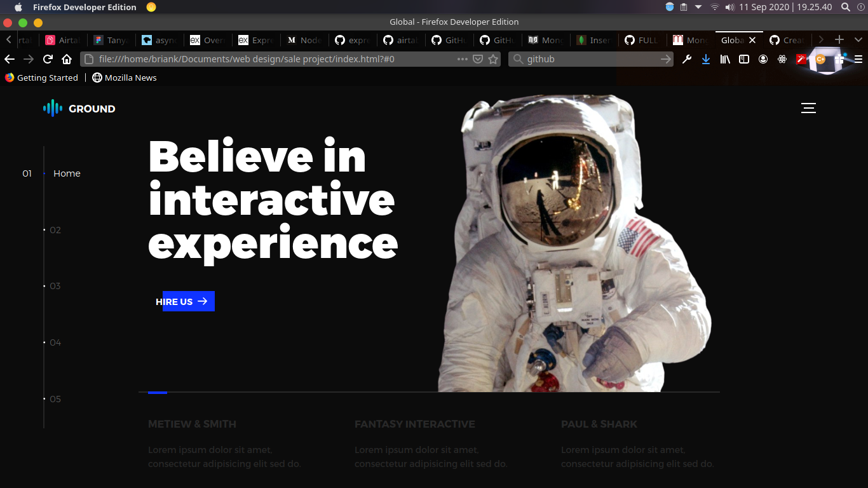Image resolution: width=868 pixels, height=488 pixels.
Task: Click the PAUL & SHARK heading
Action: (x=599, y=424)
